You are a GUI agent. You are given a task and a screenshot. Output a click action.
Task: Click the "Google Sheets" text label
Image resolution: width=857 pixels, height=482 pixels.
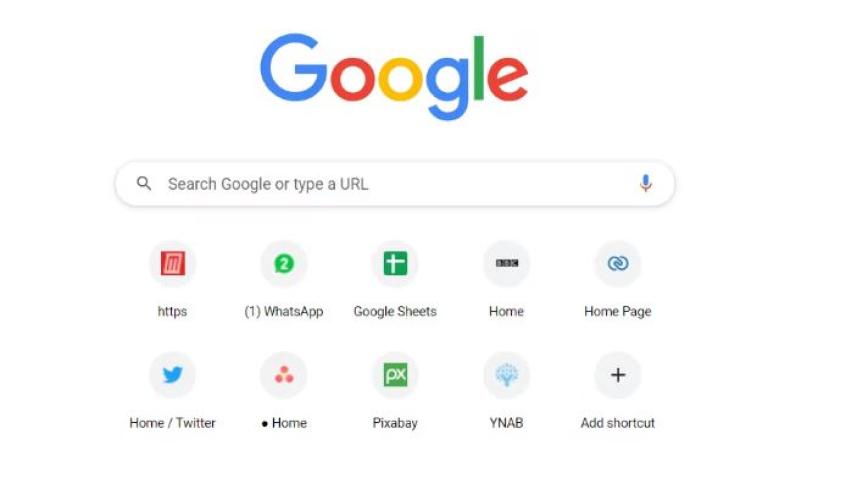point(395,311)
